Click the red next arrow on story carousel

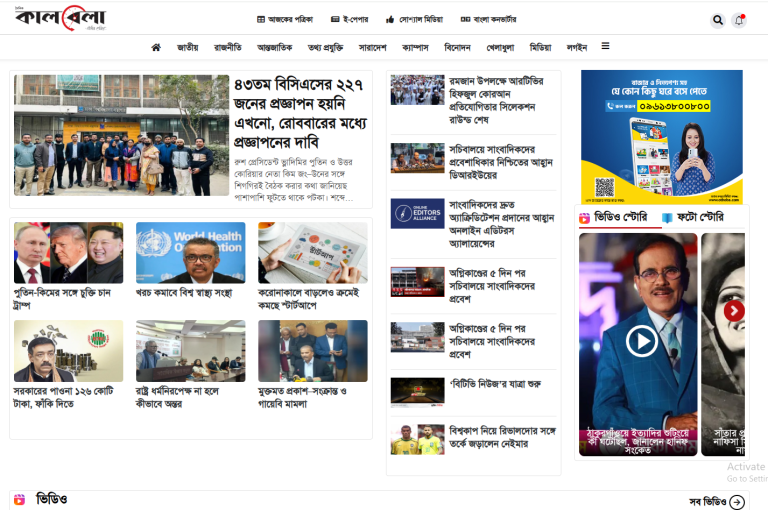coord(734,311)
